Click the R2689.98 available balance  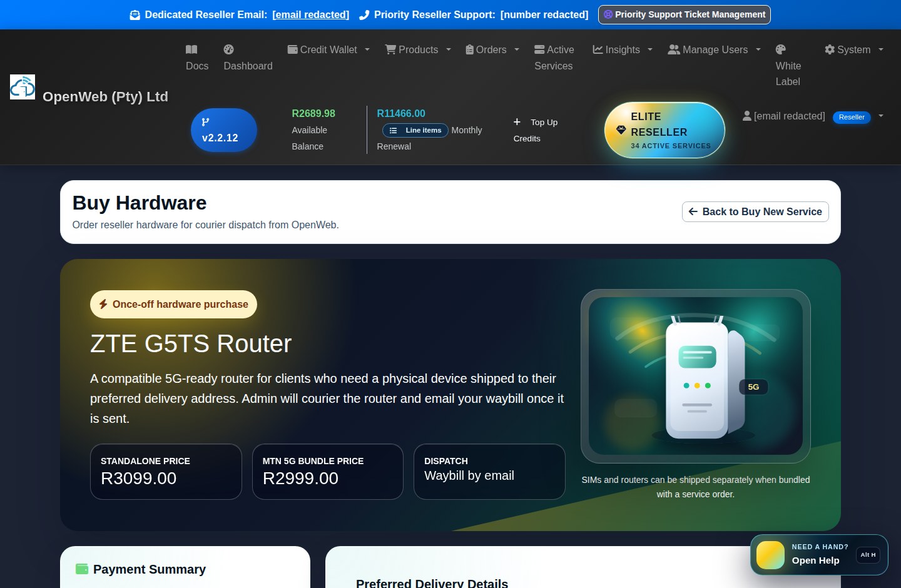313,113
